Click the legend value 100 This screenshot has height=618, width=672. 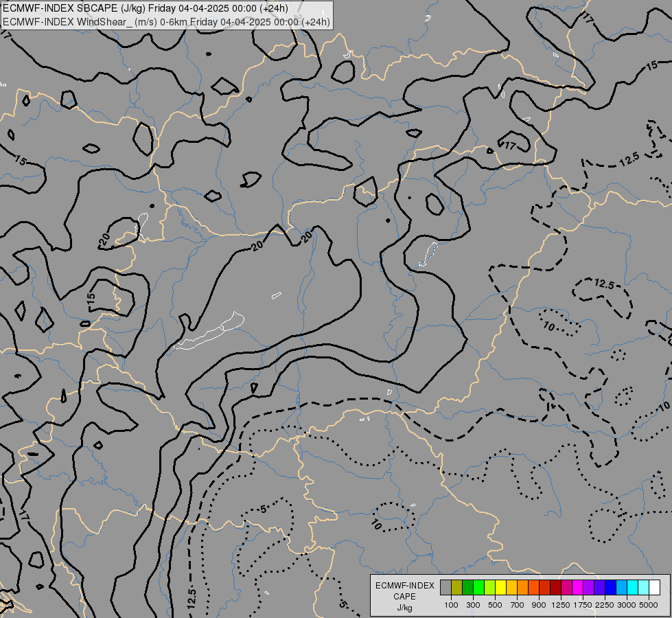[451, 605]
